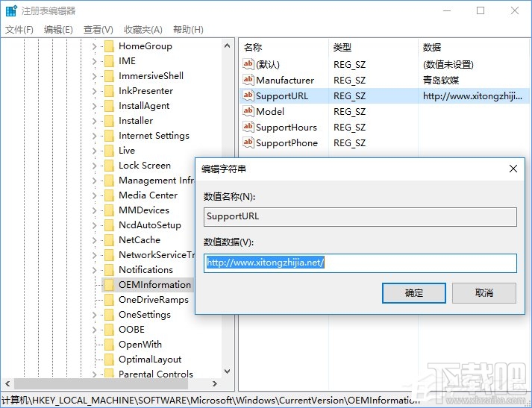532x408 pixels.
Task: Click the InkPresenter folder icon
Action: pos(109,91)
